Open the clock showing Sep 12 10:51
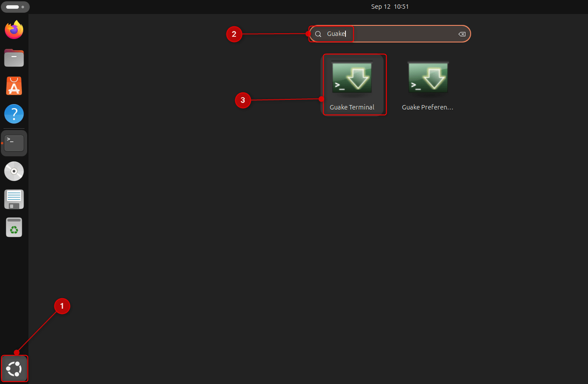 pos(390,7)
